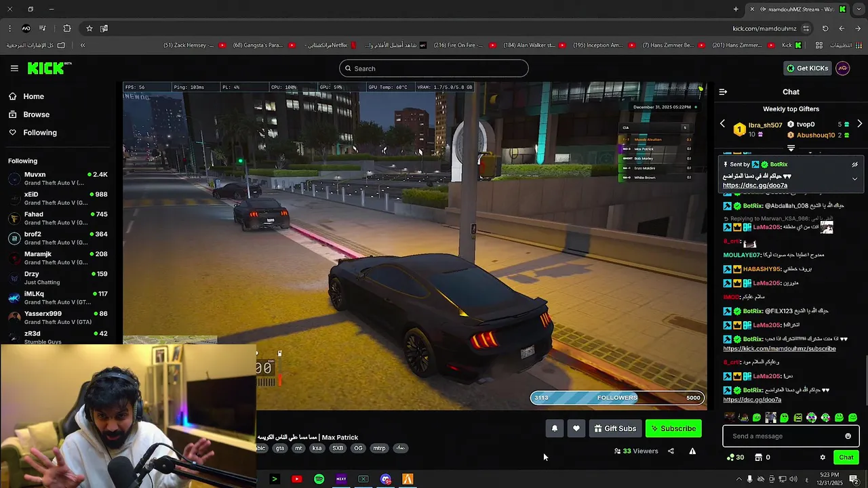Viewport: 868px width, 488px height.
Task: Click the microphone icon in system tray
Action: pos(749,479)
